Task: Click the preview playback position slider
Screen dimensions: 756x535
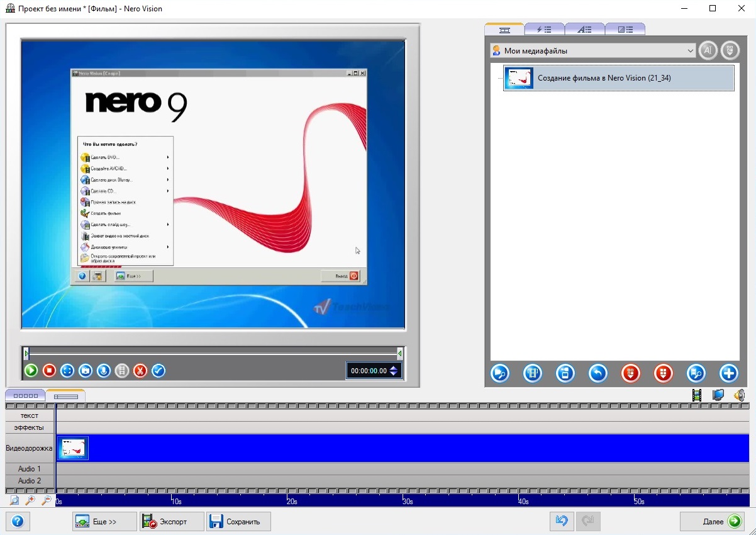Action: click(x=213, y=354)
